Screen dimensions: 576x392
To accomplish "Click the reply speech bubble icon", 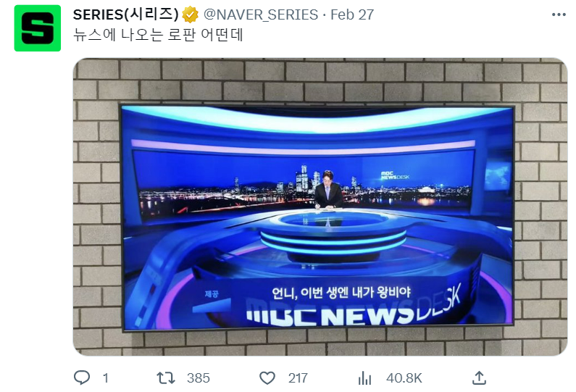I will [82, 378].
